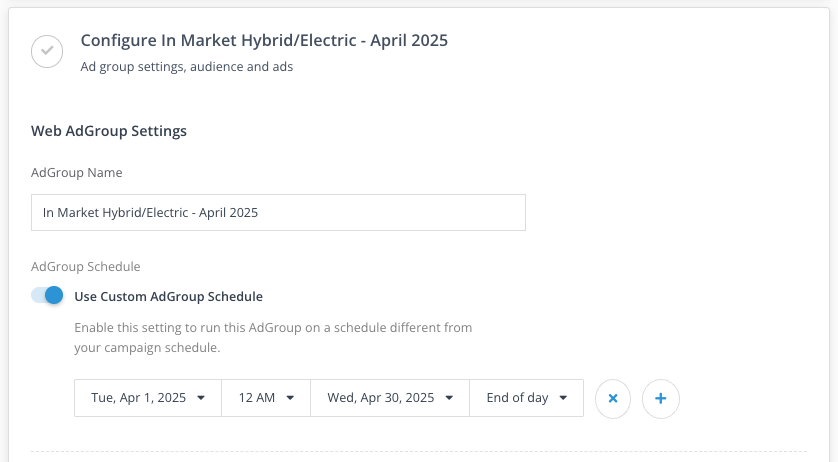838x462 pixels.
Task: Click the caret arrow beside End of day
Action: click(x=563, y=398)
